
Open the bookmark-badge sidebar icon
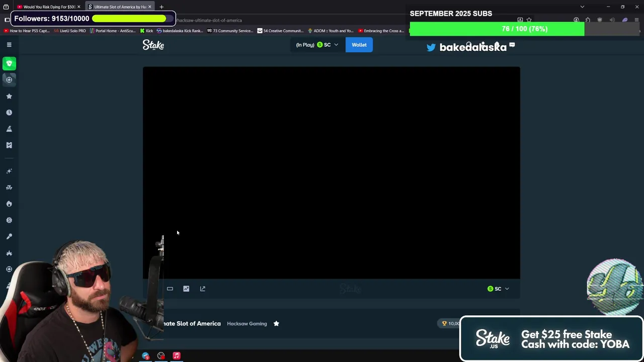point(9,145)
